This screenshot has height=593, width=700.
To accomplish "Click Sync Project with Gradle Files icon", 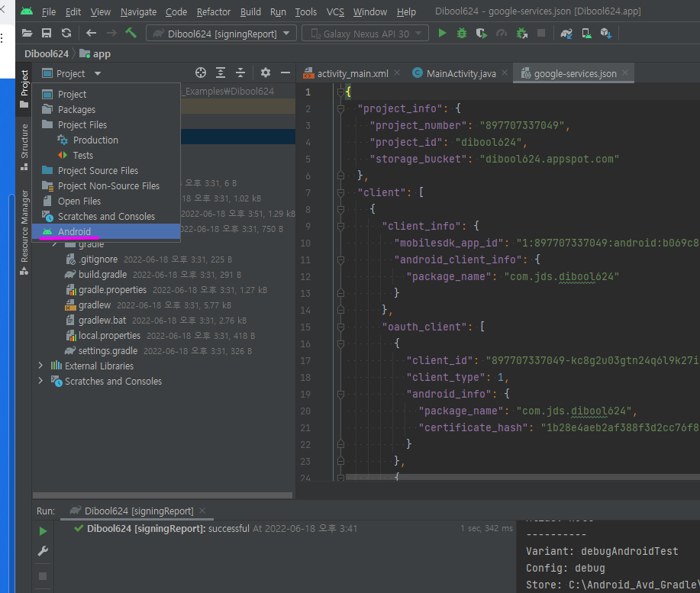I will (566, 34).
